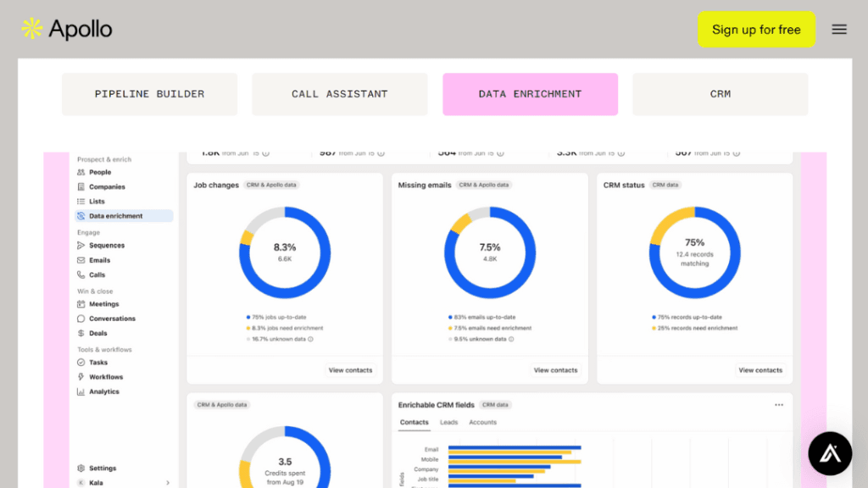This screenshot has width=868, height=488.
Task: Click the CRM status donut chart
Action: point(695,252)
